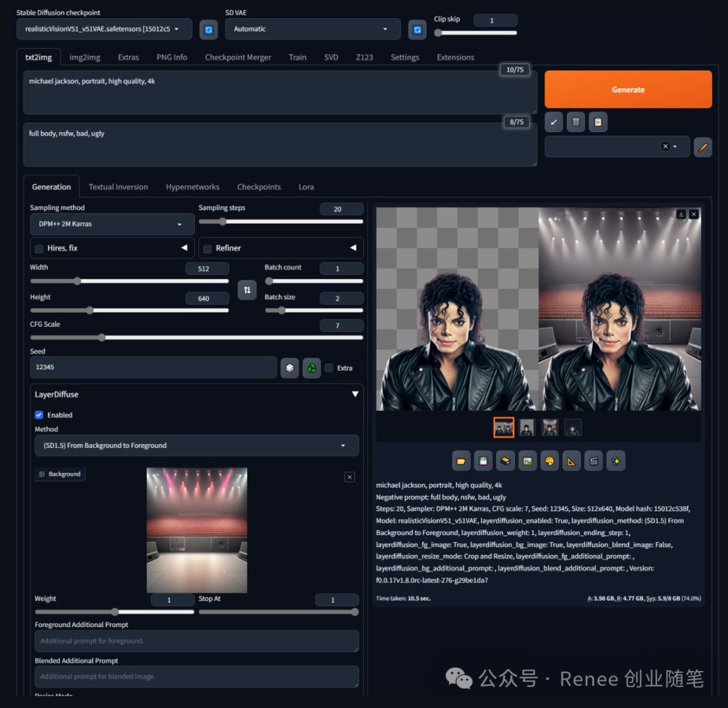728x708 pixels.
Task: Refresh the Stable Diffusion checkpoint list
Action: click(x=208, y=30)
